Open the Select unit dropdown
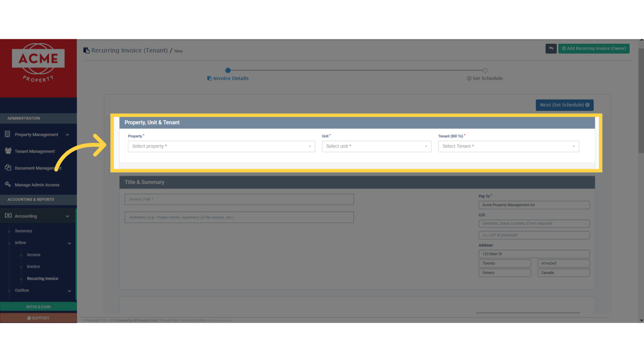Screen dimensions: 644x362 pyautogui.click(x=376, y=146)
